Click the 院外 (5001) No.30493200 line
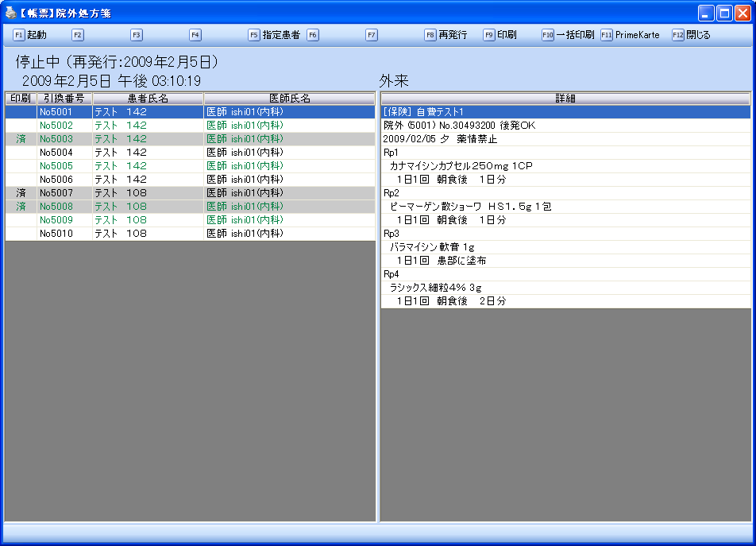Screen dimensions: 756x546 point(565,126)
